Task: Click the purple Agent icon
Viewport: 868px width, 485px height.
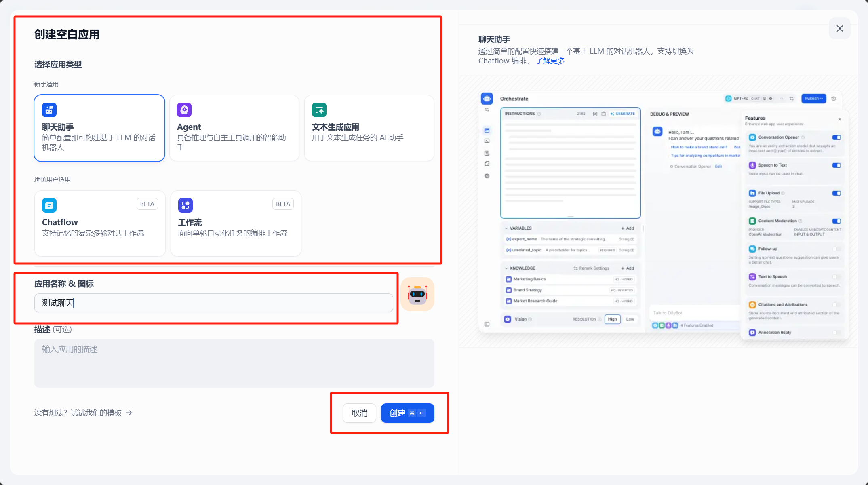Action: pyautogui.click(x=184, y=110)
